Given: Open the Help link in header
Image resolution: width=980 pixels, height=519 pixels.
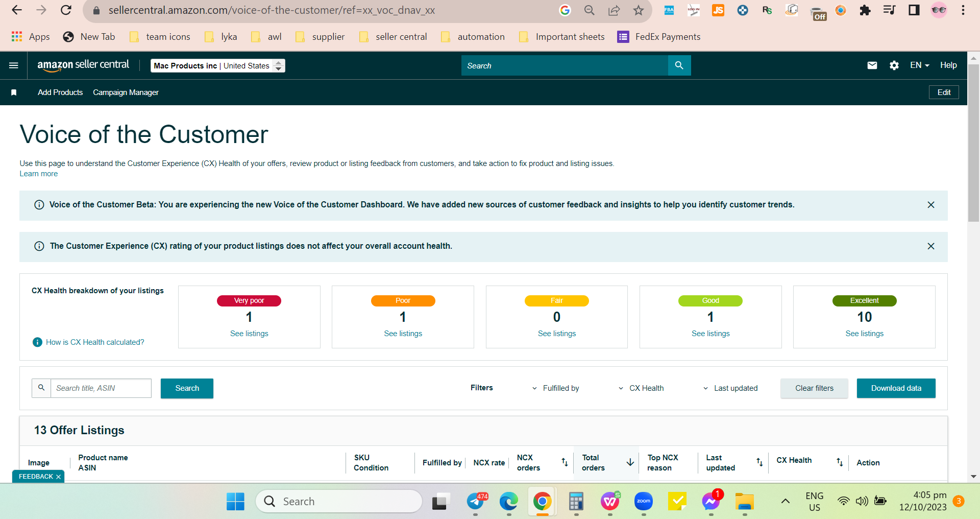Looking at the screenshot, I should pos(948,65).
